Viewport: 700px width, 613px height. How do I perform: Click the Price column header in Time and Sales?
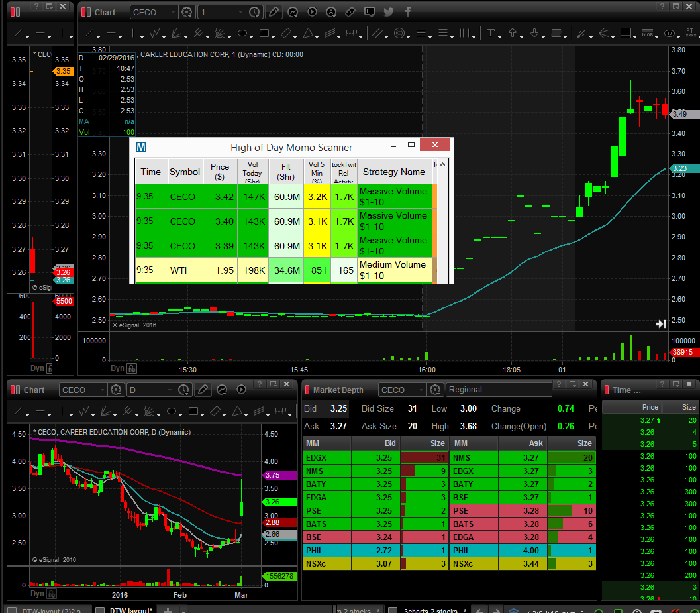(632, 407)
